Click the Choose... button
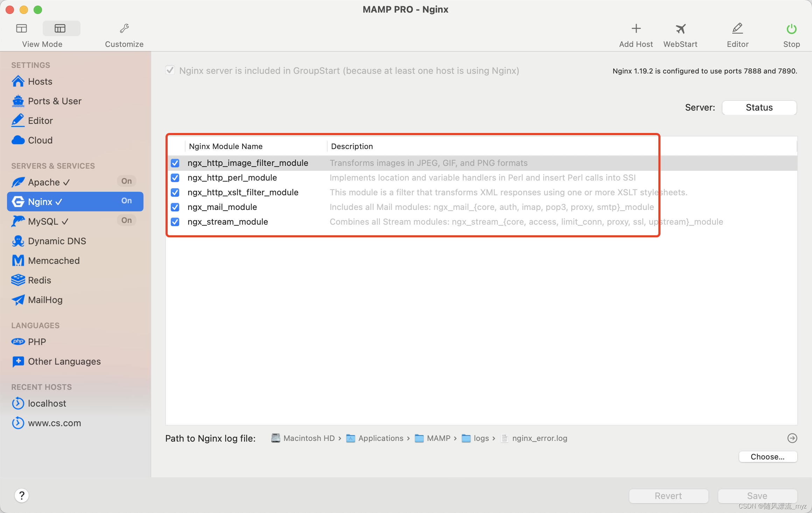Image resolution: width=812 pixels, height=513 pixels. click(x=768, y=457)
